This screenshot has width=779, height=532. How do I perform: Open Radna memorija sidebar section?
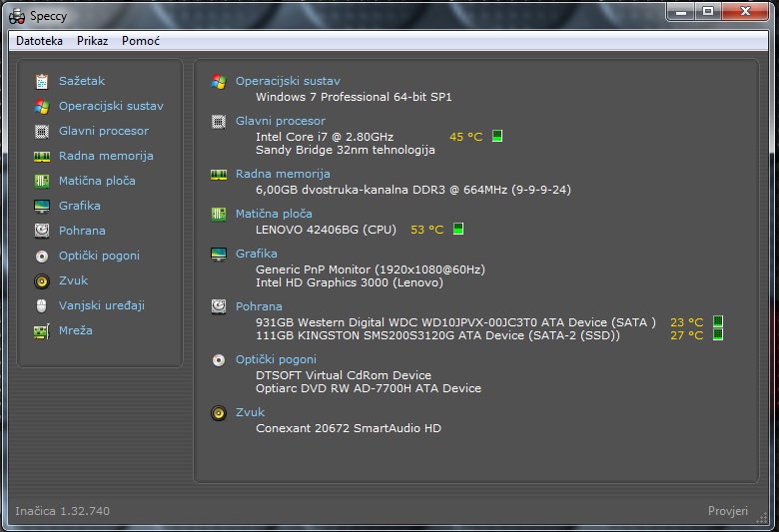(106, 156)
